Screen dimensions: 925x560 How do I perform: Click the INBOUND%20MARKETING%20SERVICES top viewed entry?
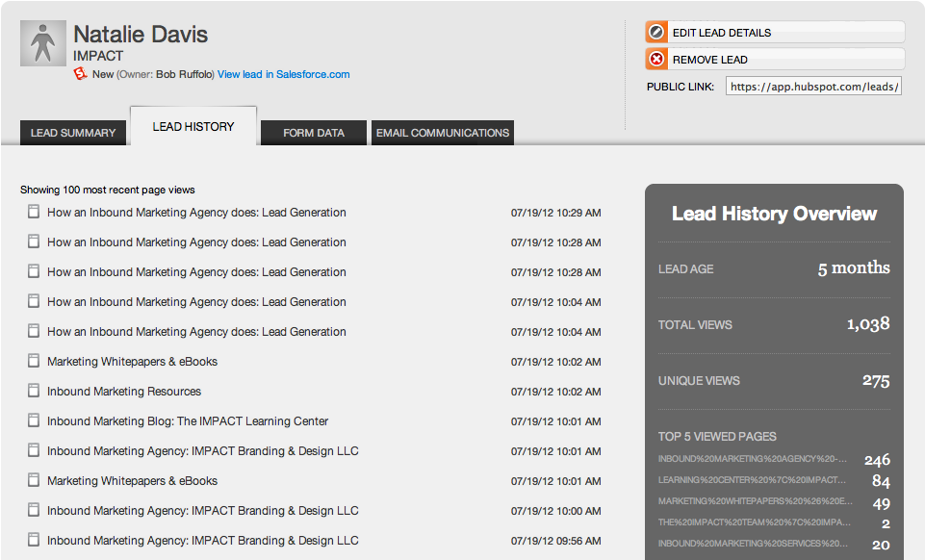(x=753, y=544)
